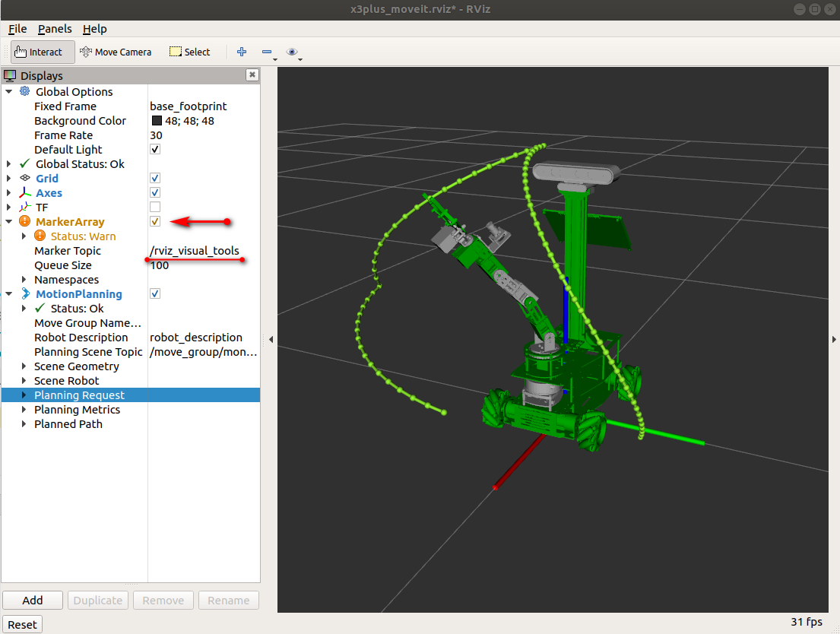Click the 31 fps status readout
Image resolution: width=840 pixels, height=634 pixels.
[807, 622]
